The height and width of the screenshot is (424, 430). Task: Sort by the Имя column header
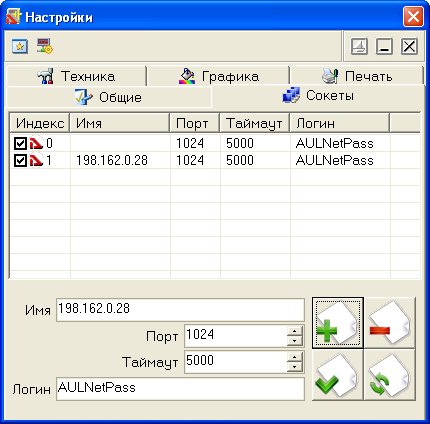point(120,123)
